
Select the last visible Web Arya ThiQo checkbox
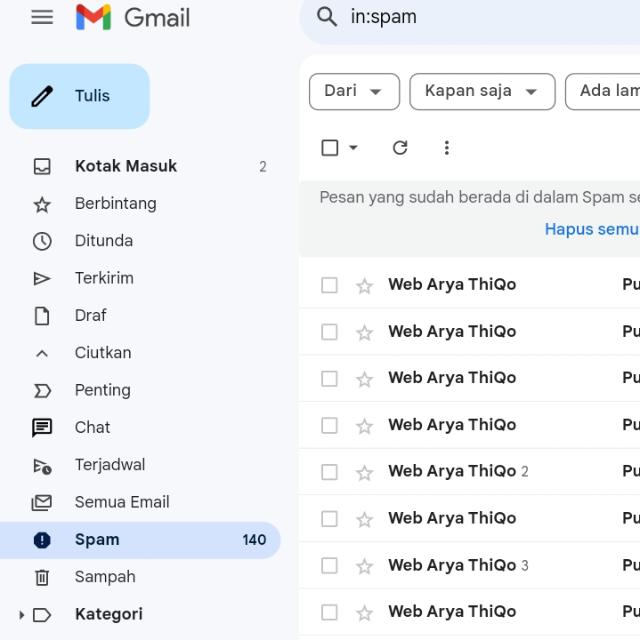click(x=329, y=612)
